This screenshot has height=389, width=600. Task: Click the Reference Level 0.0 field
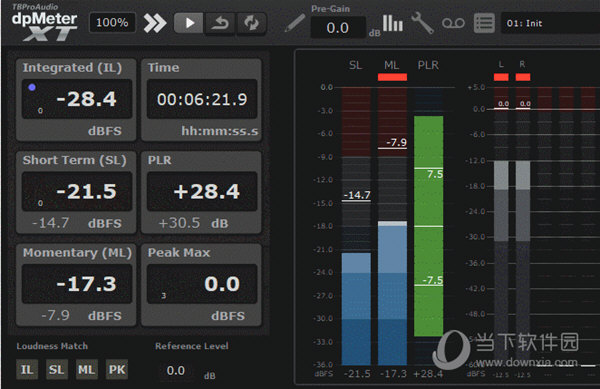click(176, 370)
